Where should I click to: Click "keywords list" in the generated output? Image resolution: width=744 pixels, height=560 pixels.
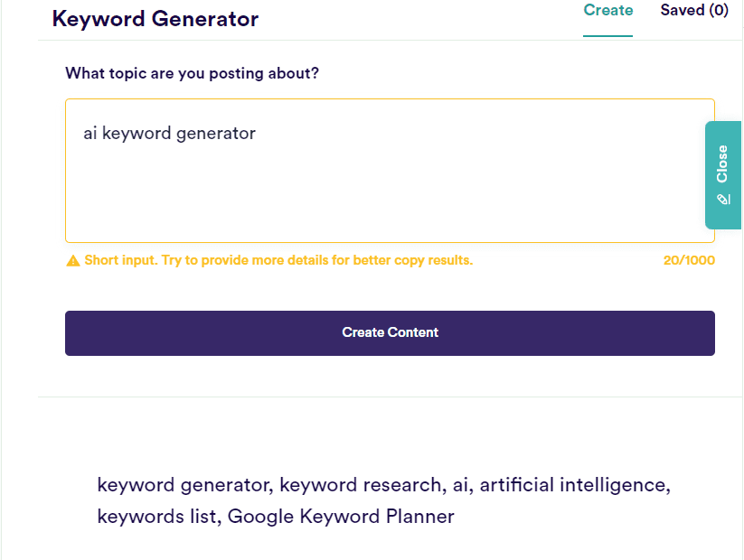pyautogui.click(x=156, y=517)
